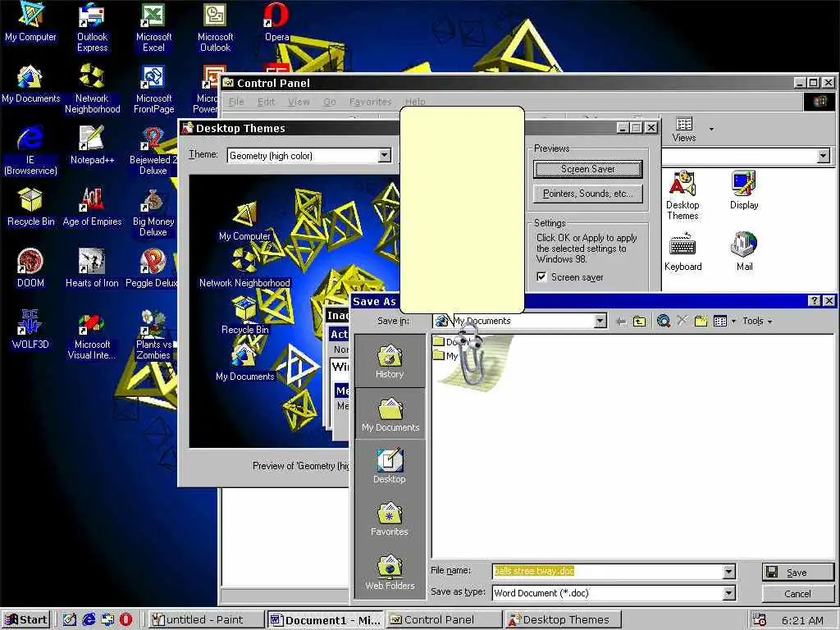Go up one level in Save As

[x=639, y=321]
